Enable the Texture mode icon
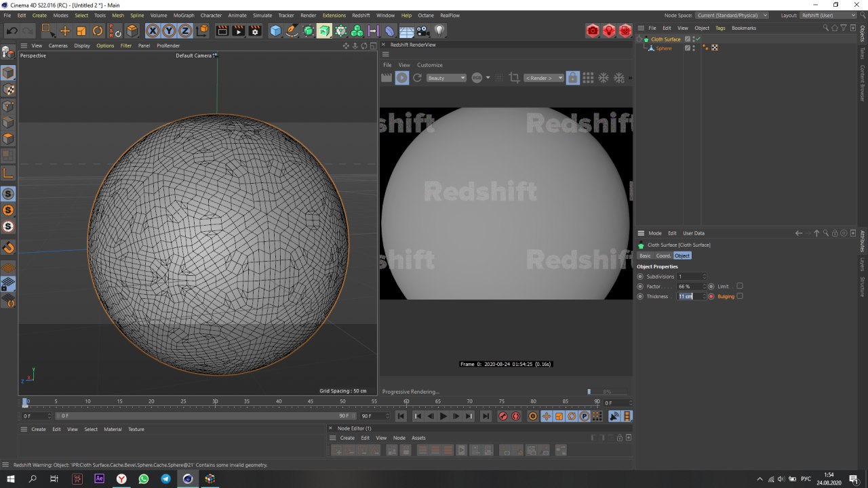868x488 pixels. click(x=8, y=89)
